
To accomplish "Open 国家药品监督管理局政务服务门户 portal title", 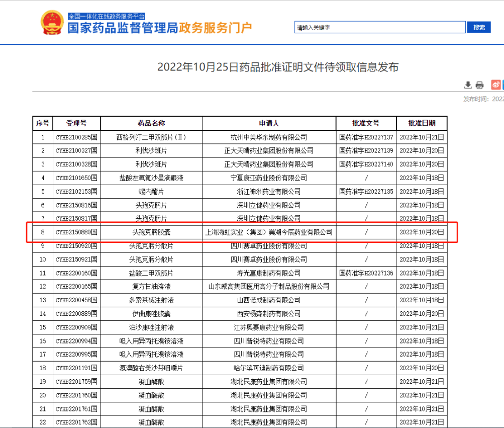I will click(160, 28).
